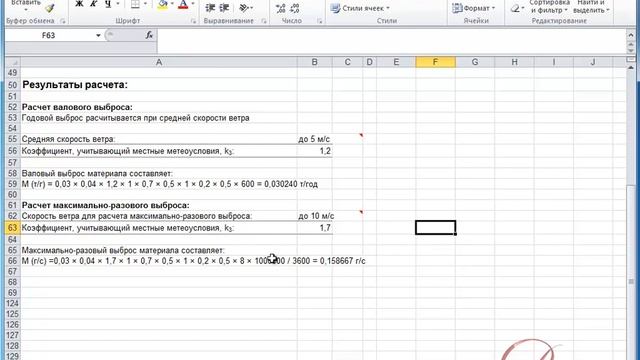640x360 pixels.
Task: Decrease the indent of cell
Action: point(210,8)
